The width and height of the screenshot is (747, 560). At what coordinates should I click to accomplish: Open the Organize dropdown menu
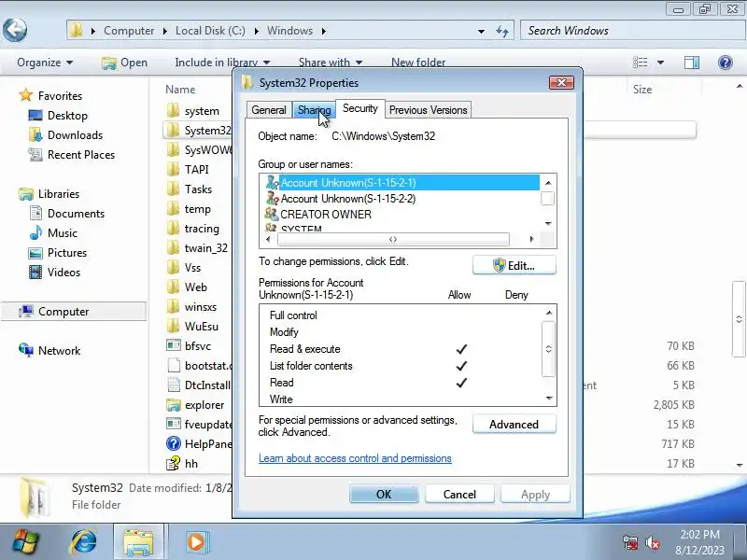(x=45, y=63)
